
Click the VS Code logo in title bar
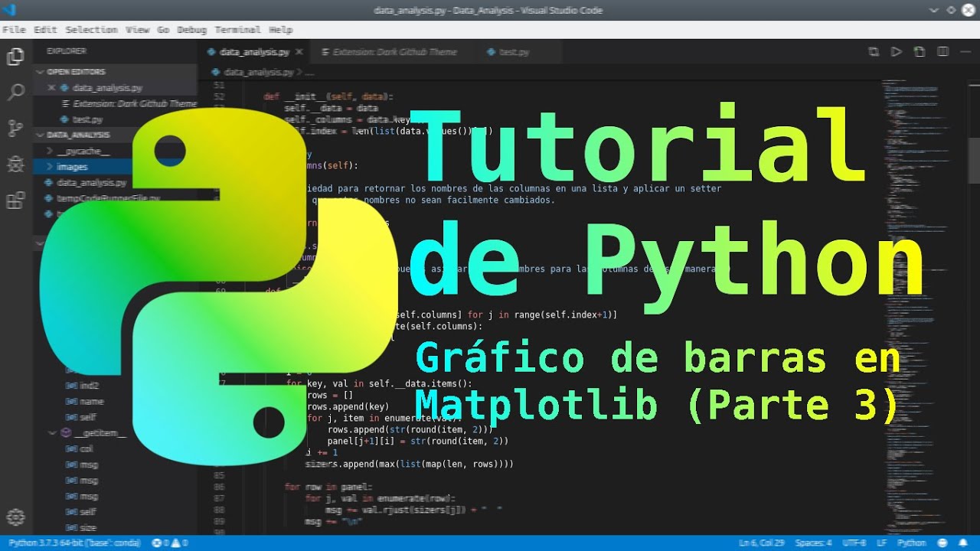[9, 10]
